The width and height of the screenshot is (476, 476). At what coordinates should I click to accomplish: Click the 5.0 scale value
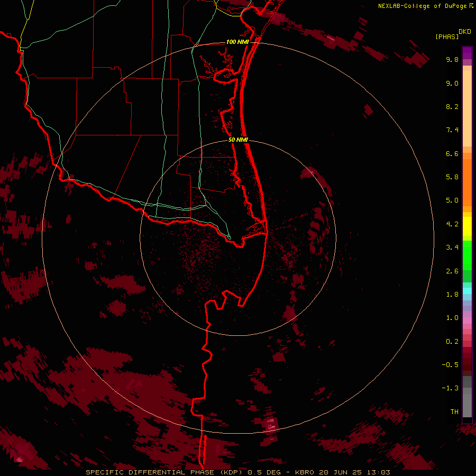pyautogui.click(x=452, y=200)
